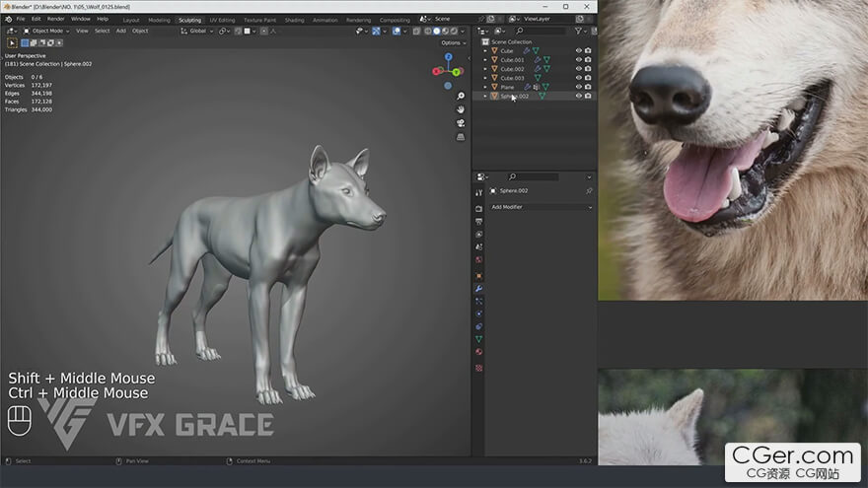
Task: Disable Plane in renders via camera icon
Action: tap(588, 87)
